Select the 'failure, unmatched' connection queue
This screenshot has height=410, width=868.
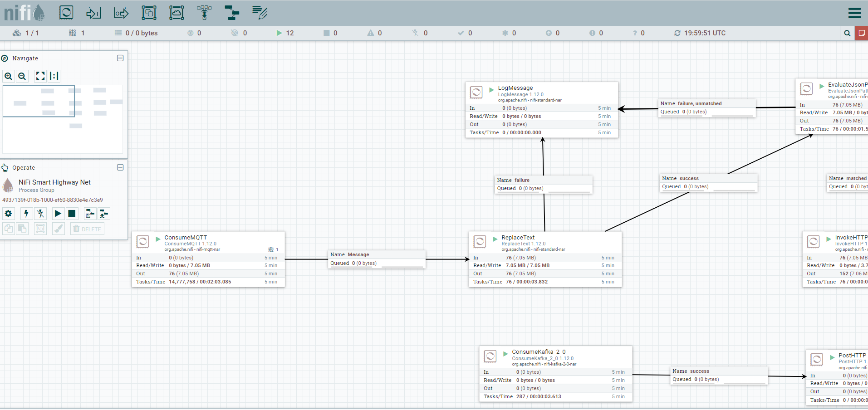[707, 108]
